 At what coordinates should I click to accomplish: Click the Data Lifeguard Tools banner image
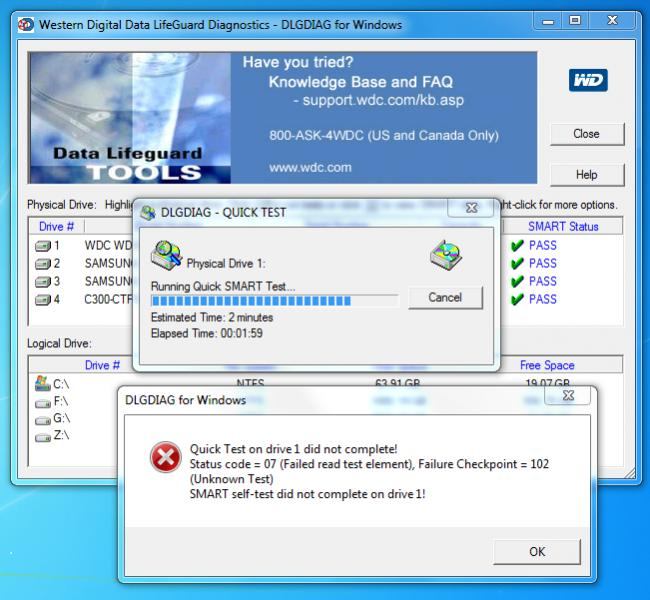pos(130,118)
